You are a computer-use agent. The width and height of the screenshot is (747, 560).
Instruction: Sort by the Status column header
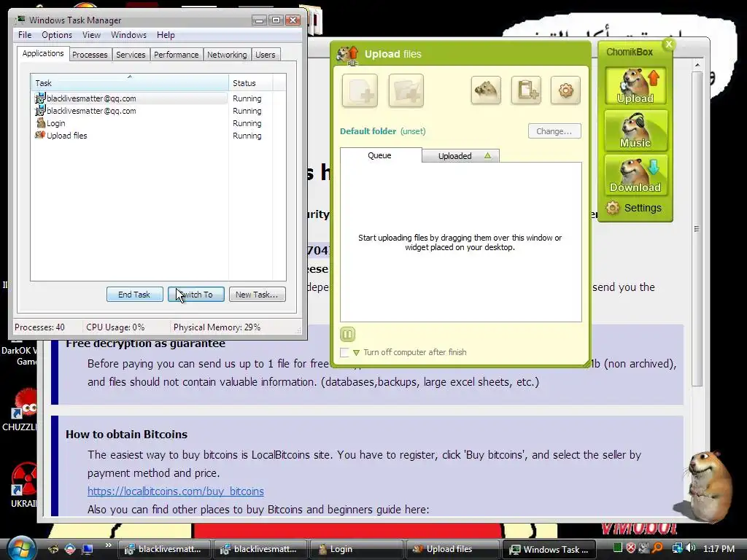coord(251,83)
